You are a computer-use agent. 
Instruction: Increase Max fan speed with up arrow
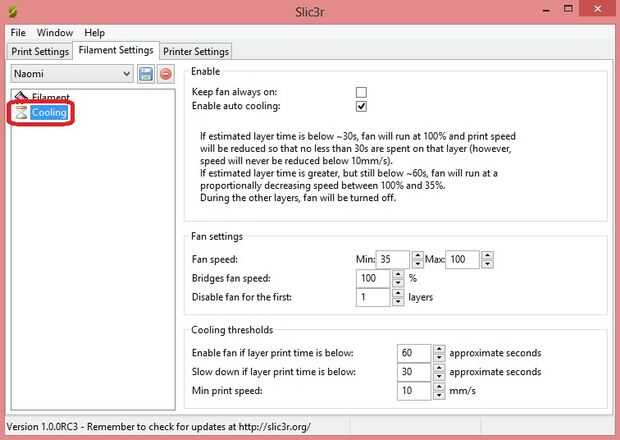488,255
